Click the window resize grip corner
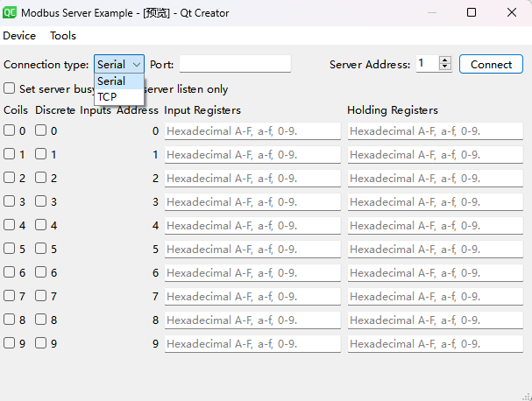 point(527,397)
